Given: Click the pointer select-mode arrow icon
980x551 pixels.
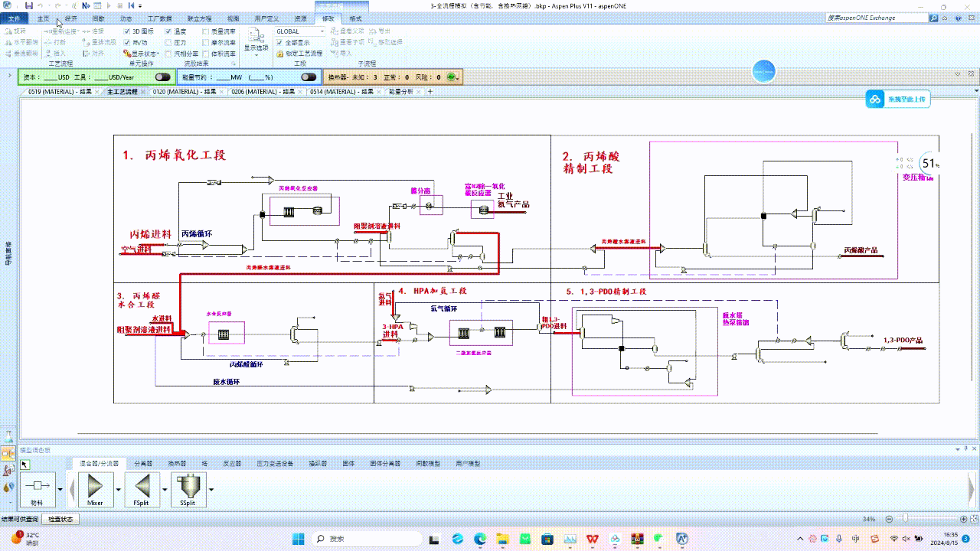Looking at the screenshot, I should click(24, 464).
